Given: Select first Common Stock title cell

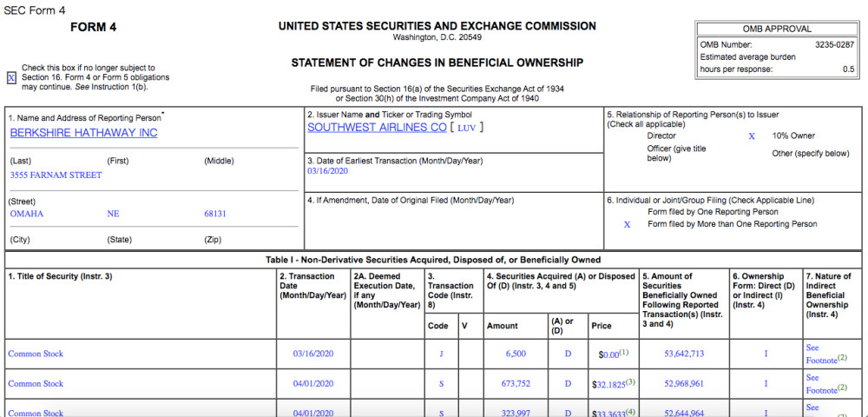Looking at the screenshot, I should 36,354.
